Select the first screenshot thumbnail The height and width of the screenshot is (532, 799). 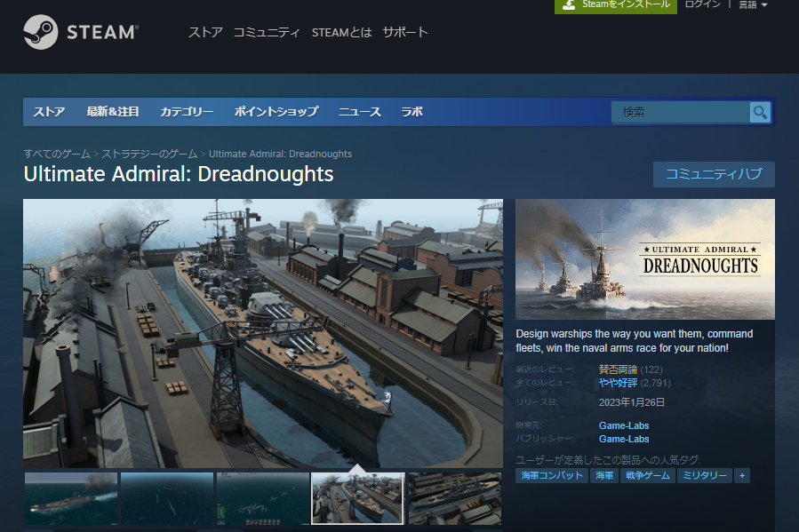[x=71, y=498]
